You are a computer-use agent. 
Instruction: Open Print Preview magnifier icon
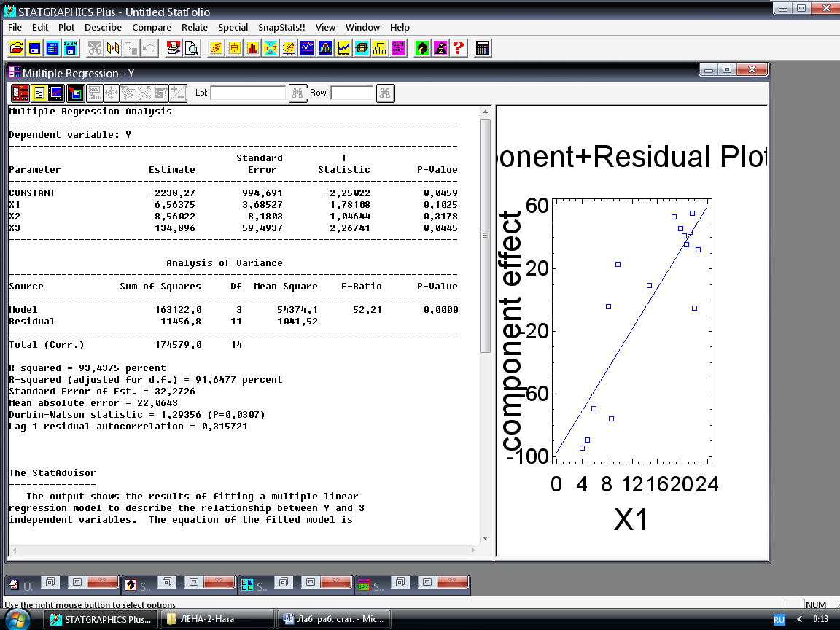pos(192,48)
